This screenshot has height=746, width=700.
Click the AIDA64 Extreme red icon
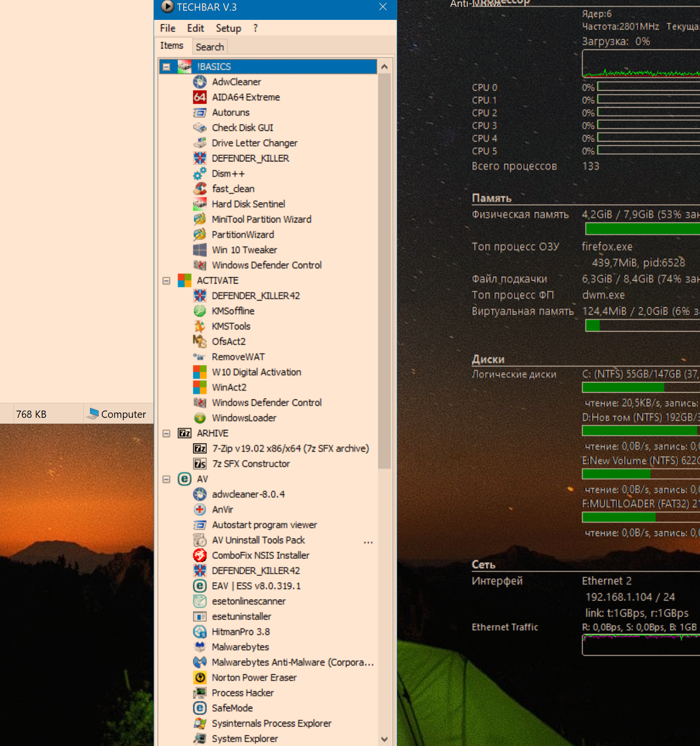click(200, 97)
